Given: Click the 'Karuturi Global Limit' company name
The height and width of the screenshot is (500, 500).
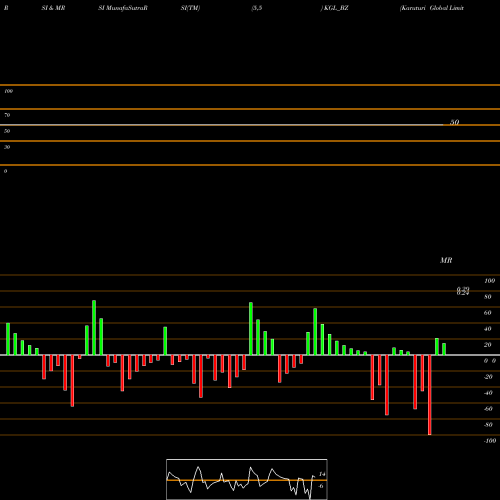Looking at the screenshot, I should pos(432,8).
